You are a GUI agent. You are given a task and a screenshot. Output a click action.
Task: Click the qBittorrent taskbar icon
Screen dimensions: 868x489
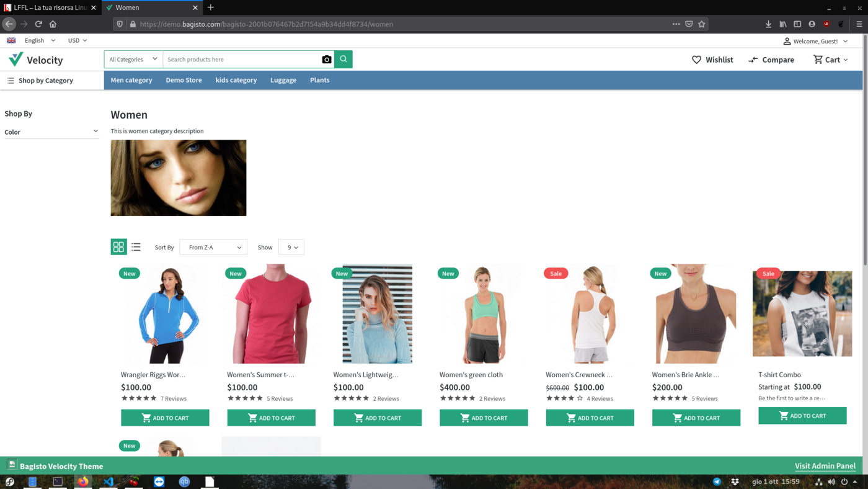184,482
